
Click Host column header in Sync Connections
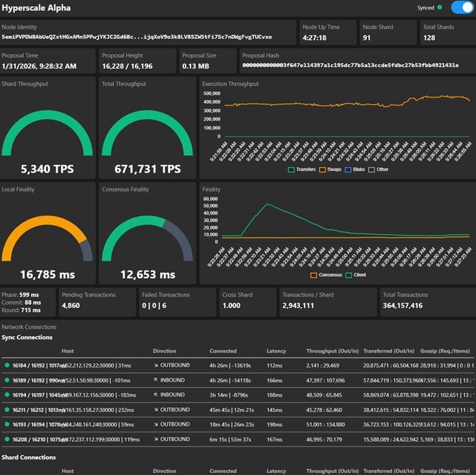pos(68,351)
